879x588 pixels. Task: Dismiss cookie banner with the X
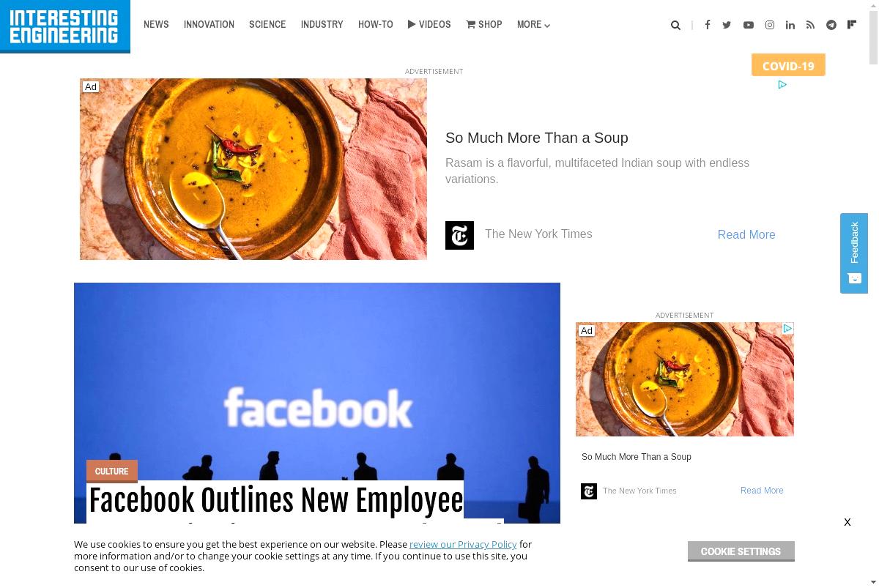(x=848, y=522)
